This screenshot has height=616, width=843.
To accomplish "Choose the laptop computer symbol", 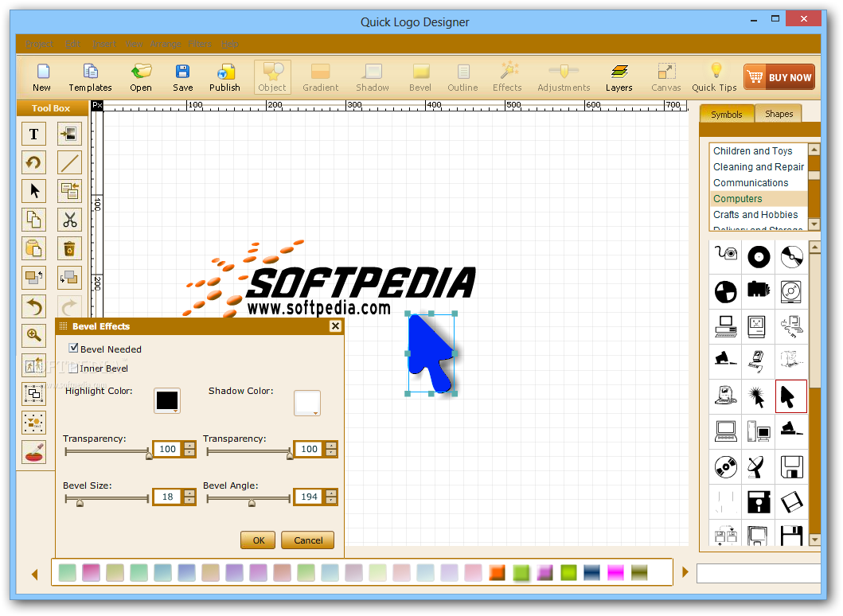I will coord(726,431).
